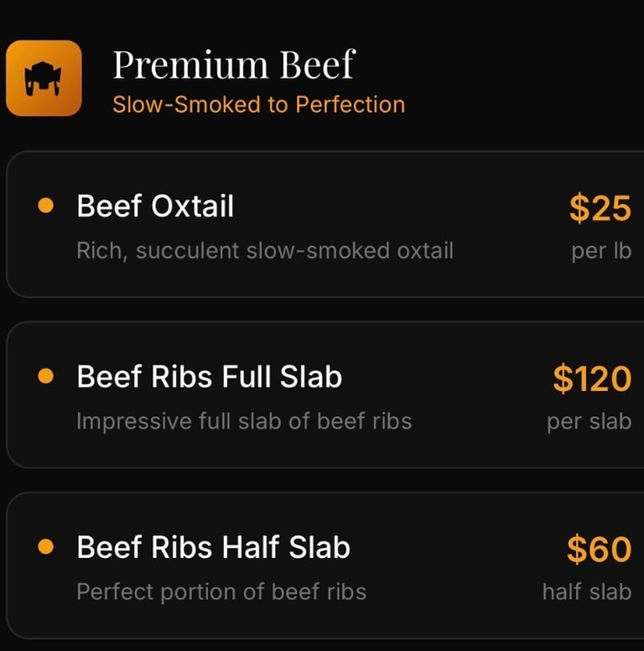Click the oxtail description text
Screen dimensions: 644x651
point(264,250)
